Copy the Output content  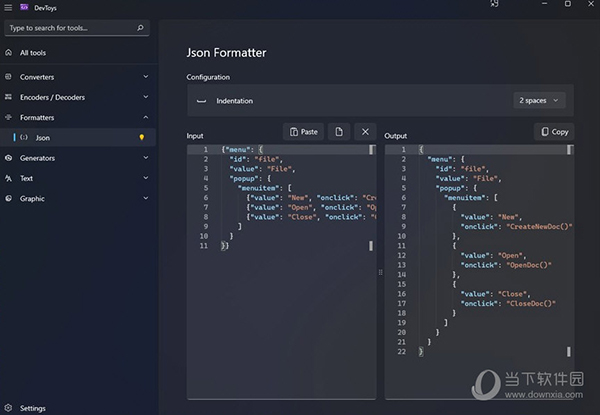click(x=554, y=132)
